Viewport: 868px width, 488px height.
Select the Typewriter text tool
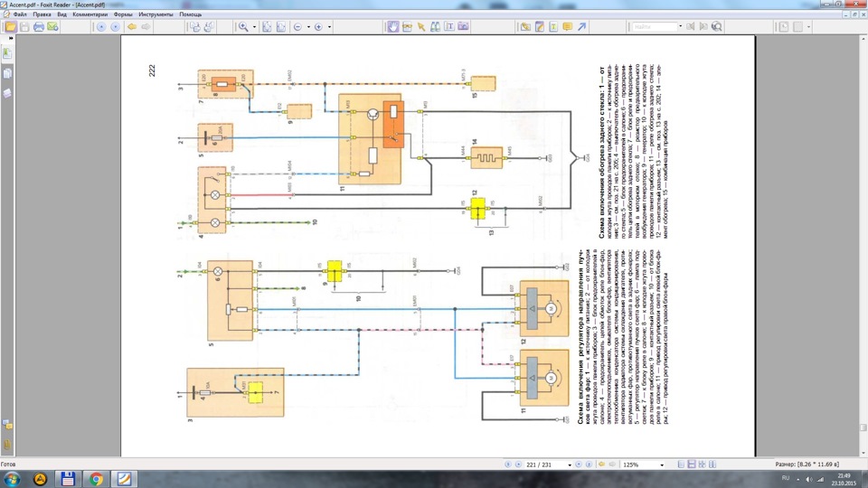click(x=449, y=26)
